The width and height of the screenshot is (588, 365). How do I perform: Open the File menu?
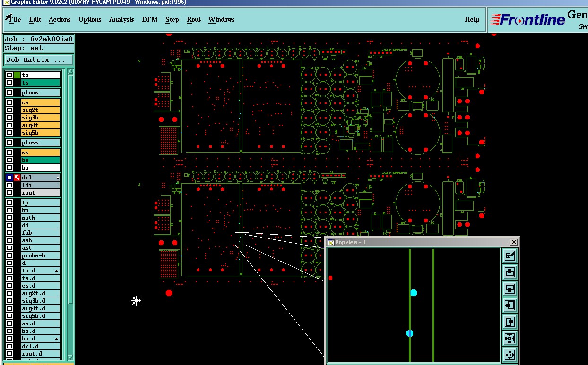[15, 19]
